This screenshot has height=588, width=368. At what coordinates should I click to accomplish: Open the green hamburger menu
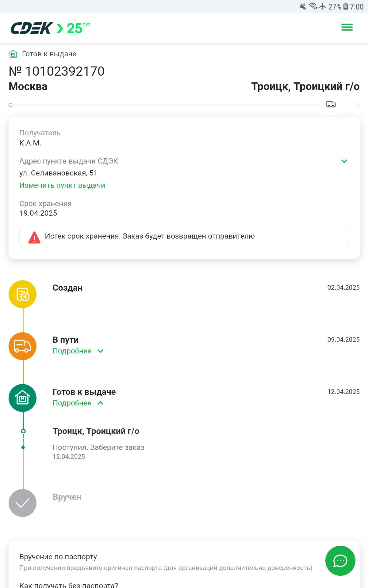pos(347,28)
